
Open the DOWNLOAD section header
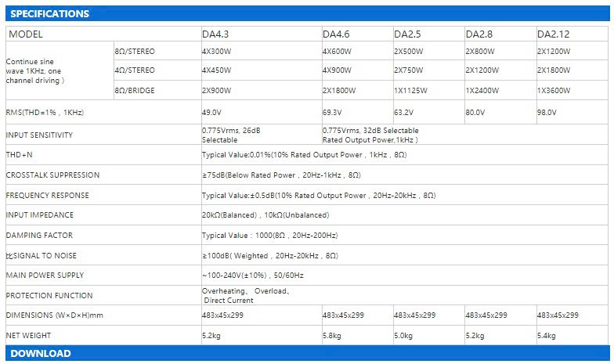pos(40,354)
